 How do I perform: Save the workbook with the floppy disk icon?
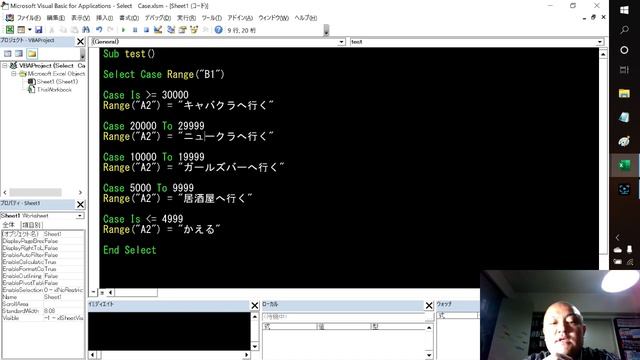point(38,29)
